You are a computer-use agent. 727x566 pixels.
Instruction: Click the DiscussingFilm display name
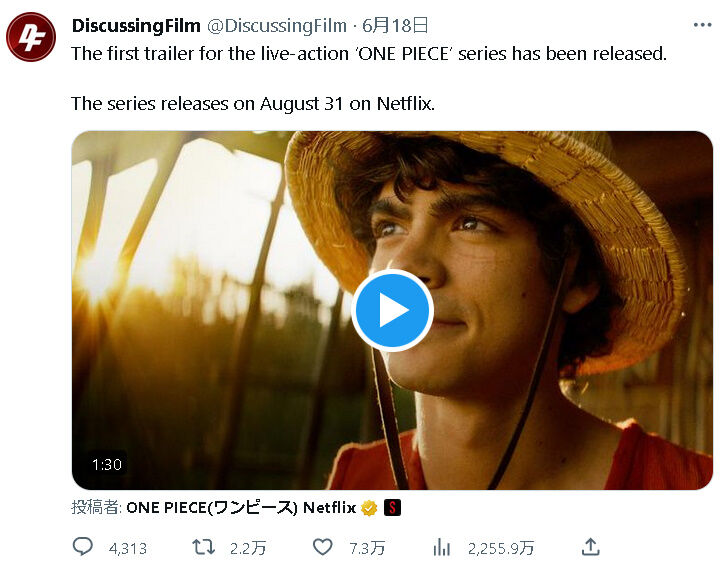click(x=135, y=25)
